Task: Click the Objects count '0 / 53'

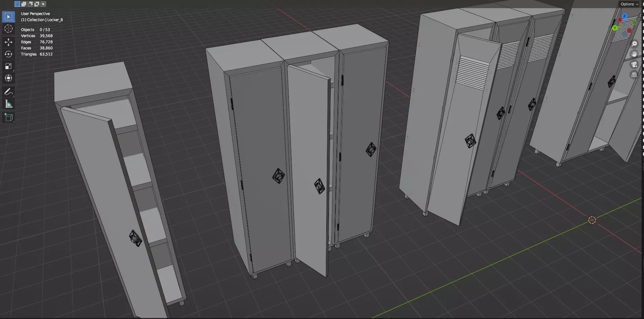Action: 45,30
